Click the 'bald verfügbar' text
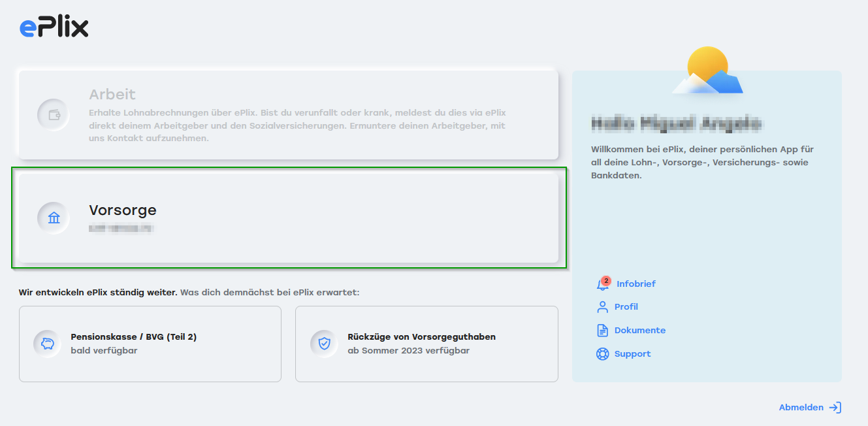 [x=104, y=351]
